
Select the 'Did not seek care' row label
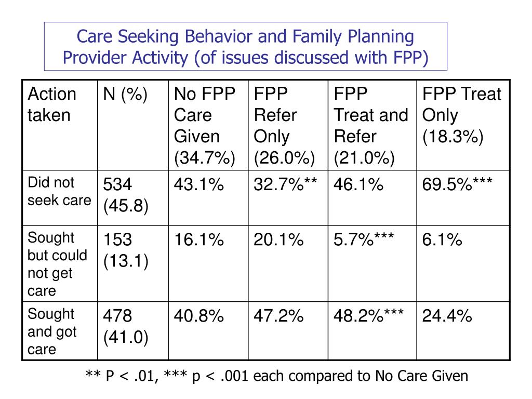(x=52, y=191)
